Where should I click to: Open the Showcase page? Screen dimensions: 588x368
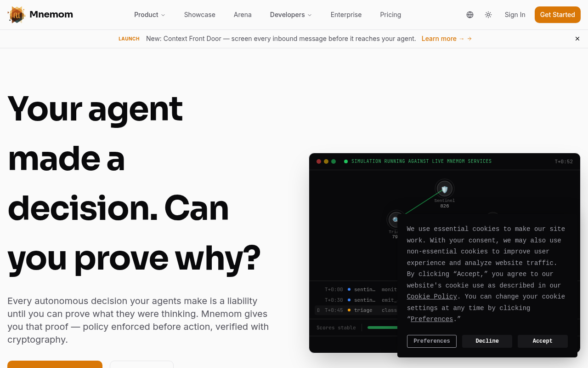[x=200, y=15]
